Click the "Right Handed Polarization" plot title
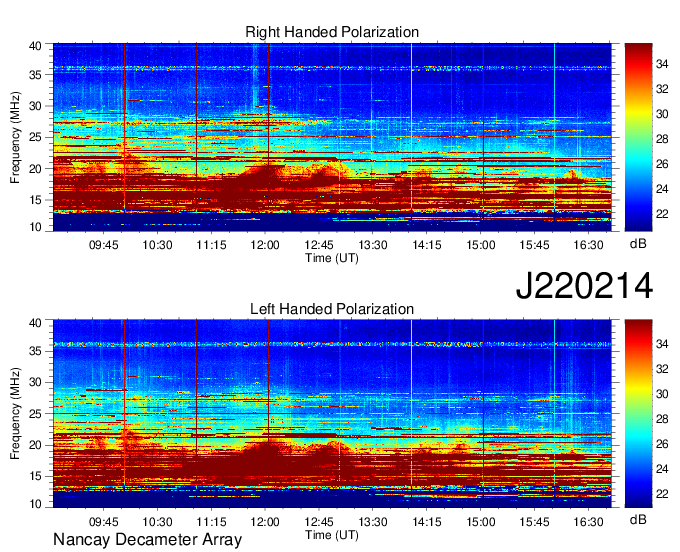Screen dimensions: 680x552 click(332, 32)
